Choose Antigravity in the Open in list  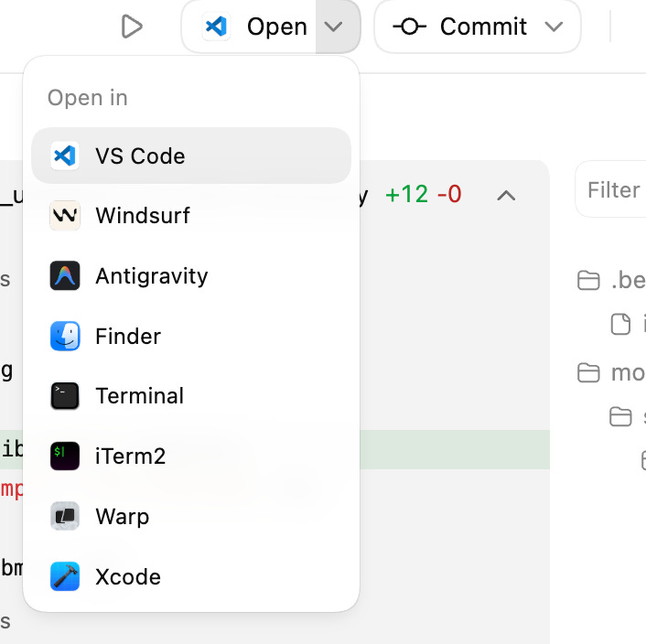tap(191, 276)
